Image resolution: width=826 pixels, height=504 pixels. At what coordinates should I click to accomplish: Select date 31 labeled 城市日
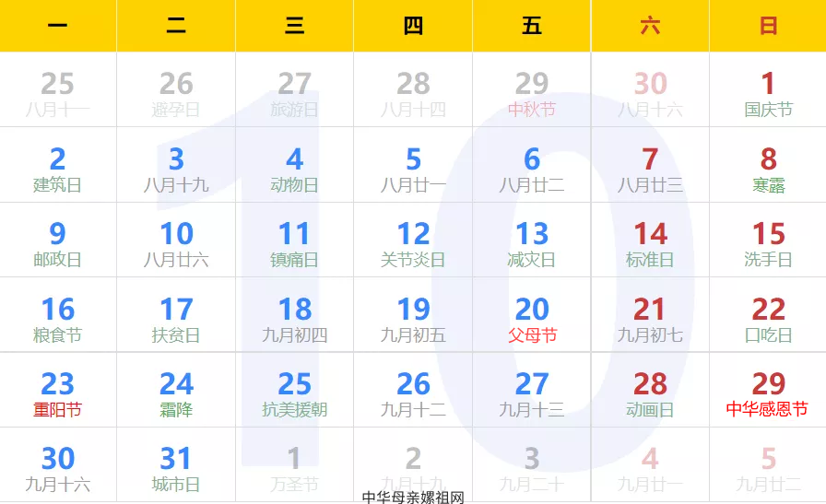176,465
